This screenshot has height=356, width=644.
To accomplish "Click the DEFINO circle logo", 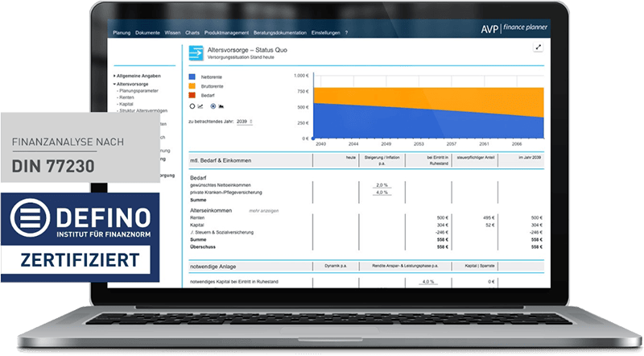I will (30, 218).
